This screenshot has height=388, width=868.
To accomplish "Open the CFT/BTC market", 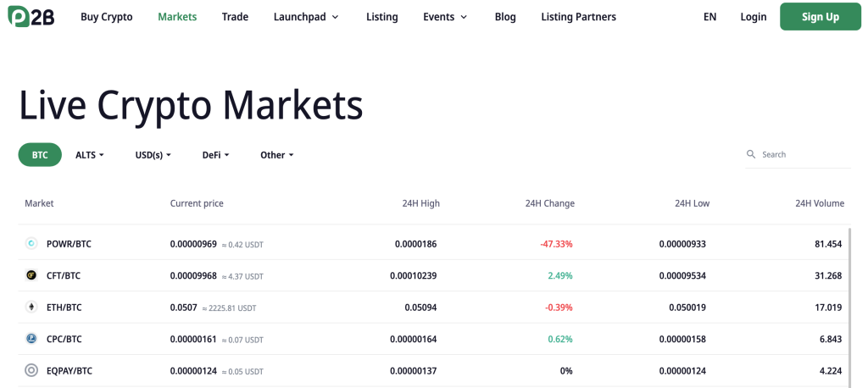I will 63,275.
